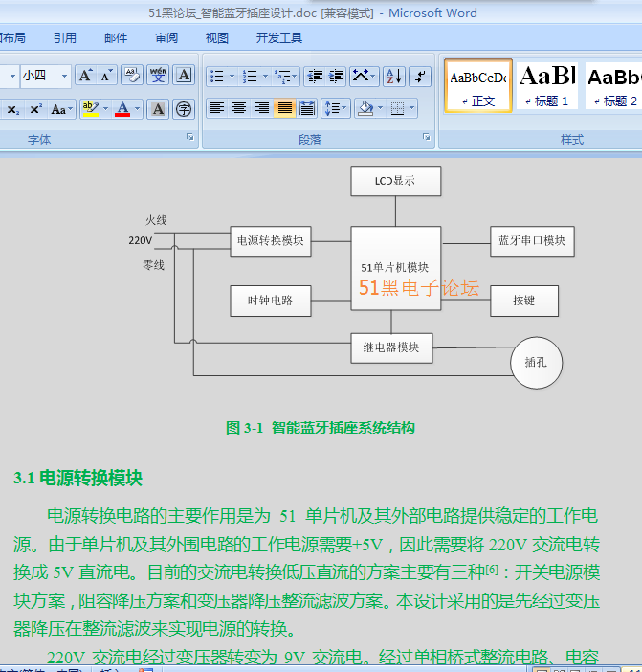Click the 继电器模块 diagram box

(x=391, y=348)
